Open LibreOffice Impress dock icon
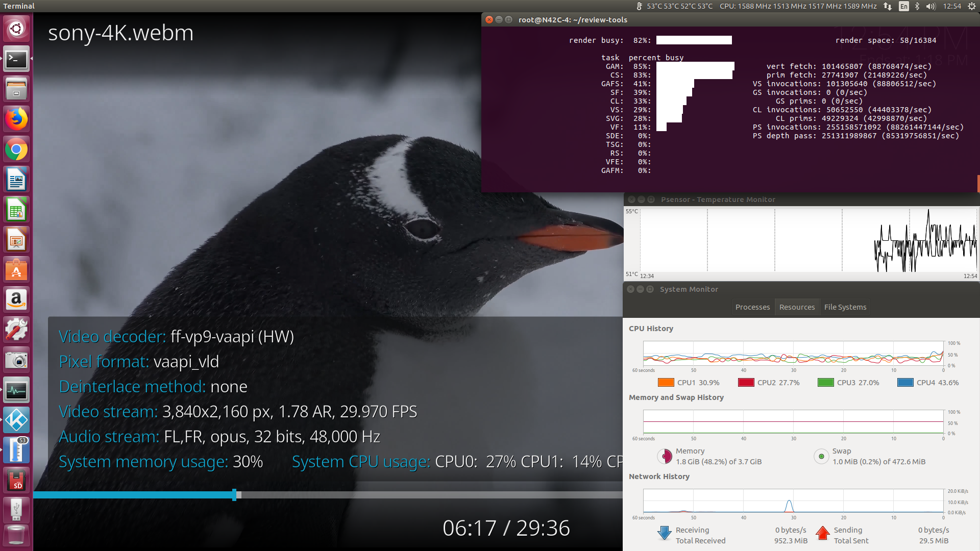The width and height of the screenshot is (980, 551). [16, 240]
